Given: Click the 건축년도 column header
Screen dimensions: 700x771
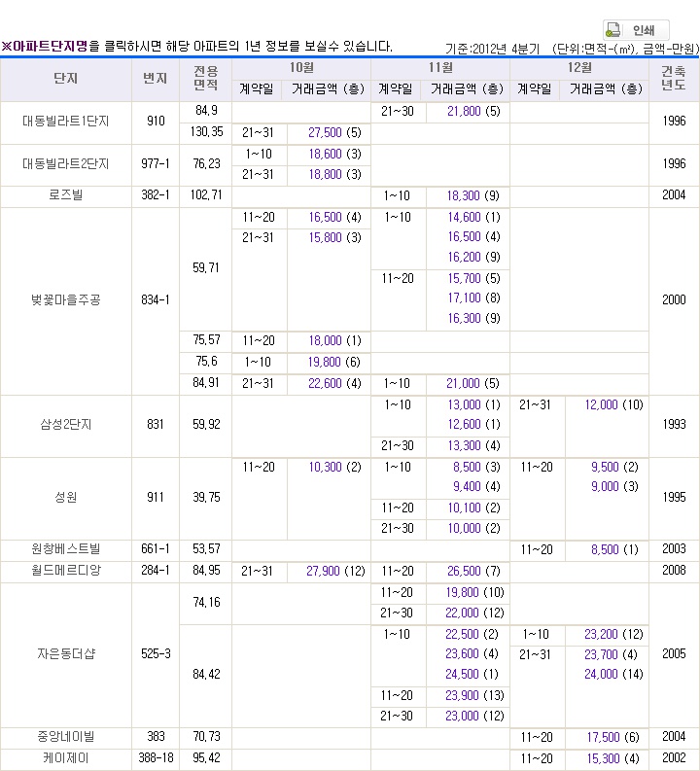Looking at the screenshot, I should tap(674, 79).
